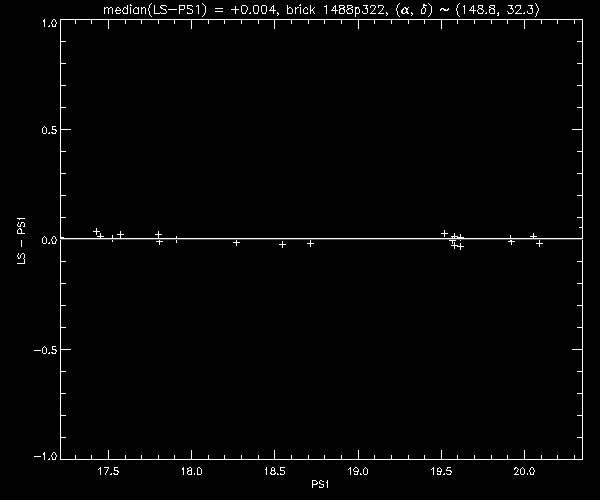Click y-axis tick label 1.0
The image size is (600, 500).
point(49,23)
